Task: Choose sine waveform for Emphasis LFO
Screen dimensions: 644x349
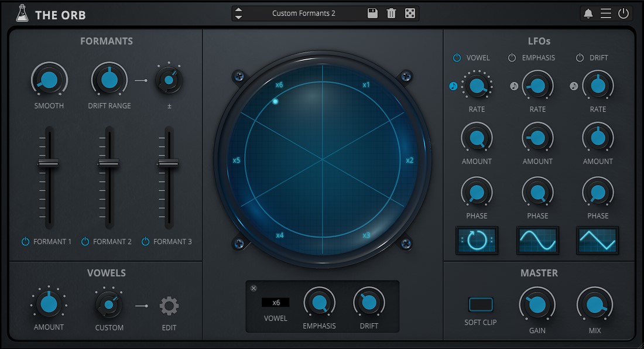Action: [x=537, y=240]
